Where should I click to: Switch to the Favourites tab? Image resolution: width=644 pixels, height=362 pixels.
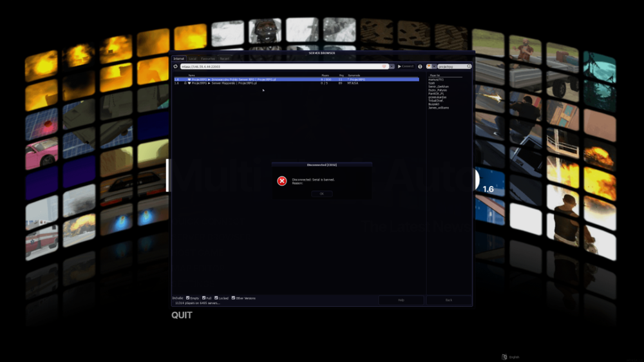(x=208, y=59)
